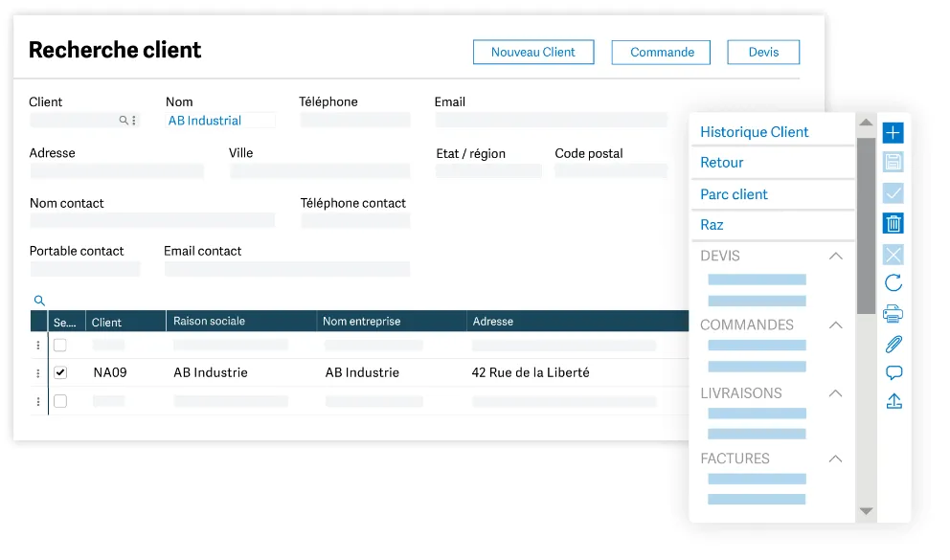Click the first item under DEVIS section
Image resolution: width=950 pixels, height=560 pixels.
tap(757, 280)
